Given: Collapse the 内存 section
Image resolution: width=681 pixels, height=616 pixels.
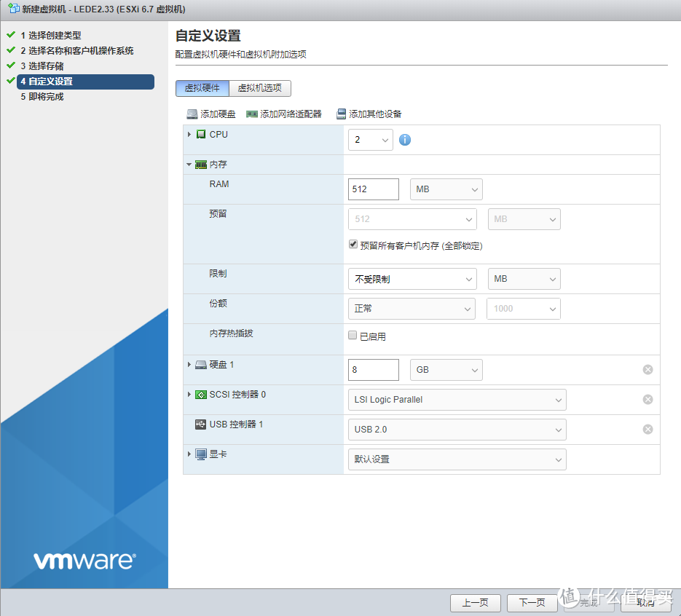Looking at the screenshot, I should point(189,164).
